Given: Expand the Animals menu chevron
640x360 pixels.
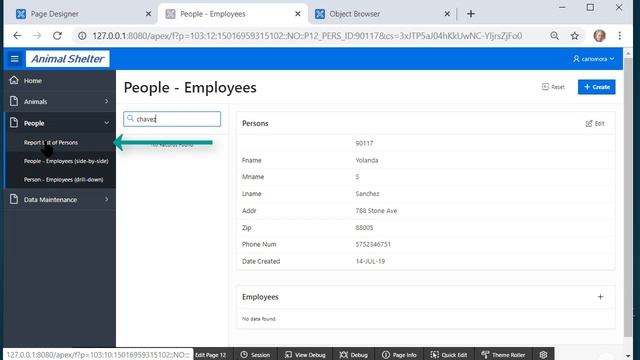Looking at the screenshot, I should point(107,101).
